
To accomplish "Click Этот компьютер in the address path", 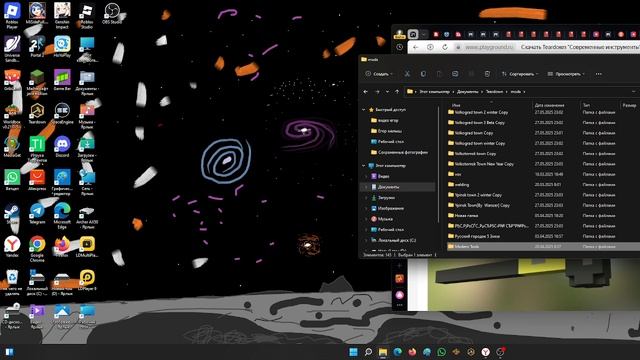I will click(x=435, y=92).
